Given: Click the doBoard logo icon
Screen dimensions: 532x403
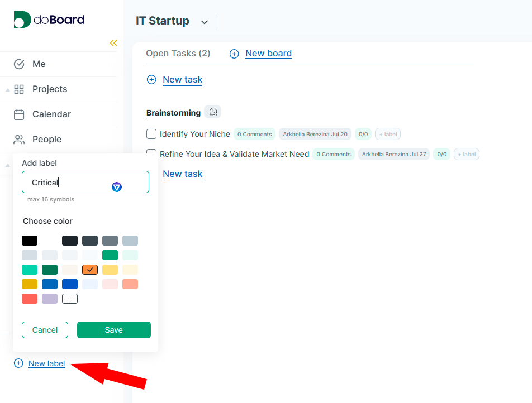Looking at the screenshot, I should [22, 20].
